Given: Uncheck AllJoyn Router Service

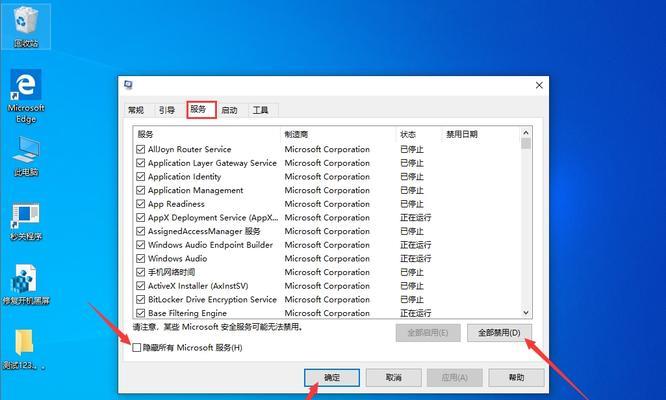Looking at the screenshot, I should point(141,149).
